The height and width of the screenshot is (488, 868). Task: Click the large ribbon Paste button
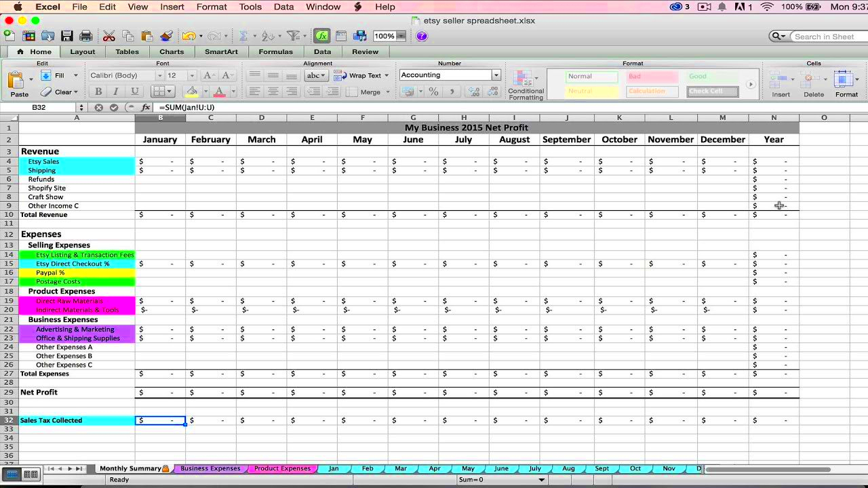[x=18, y=84]
